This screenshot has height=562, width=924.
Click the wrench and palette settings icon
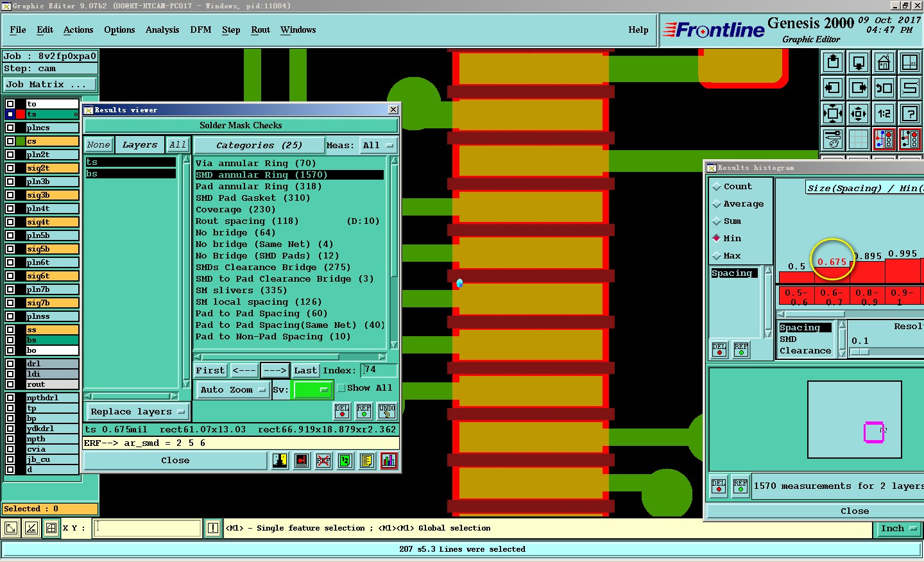point(833,139)
